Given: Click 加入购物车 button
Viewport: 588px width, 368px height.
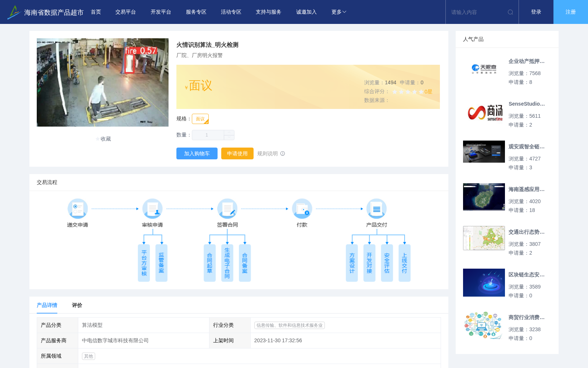Looking at the screenshot, I should point(197,153).
